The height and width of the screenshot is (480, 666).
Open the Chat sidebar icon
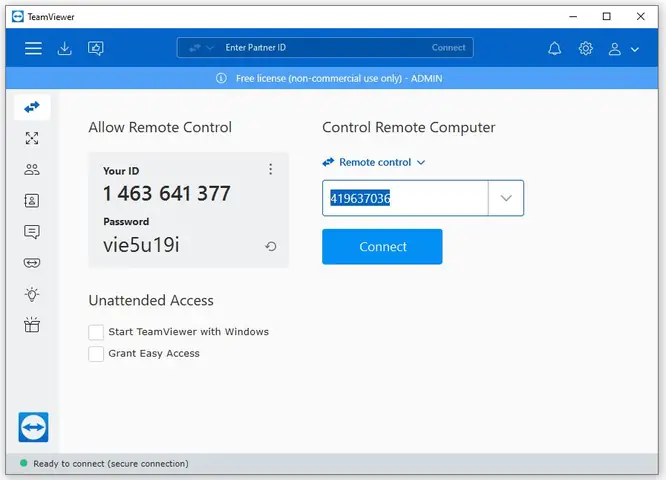click(x=32, y=232)
